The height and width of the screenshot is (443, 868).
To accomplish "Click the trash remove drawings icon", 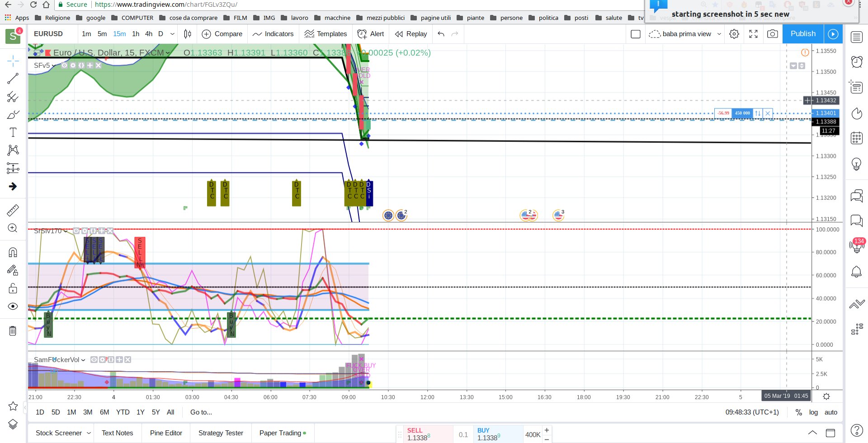I will (13, 331).
